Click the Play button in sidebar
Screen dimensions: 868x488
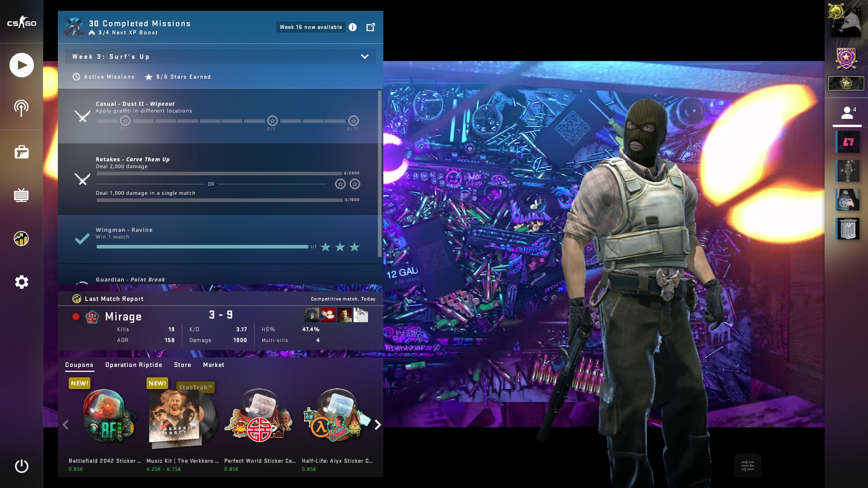pos(21,65)
